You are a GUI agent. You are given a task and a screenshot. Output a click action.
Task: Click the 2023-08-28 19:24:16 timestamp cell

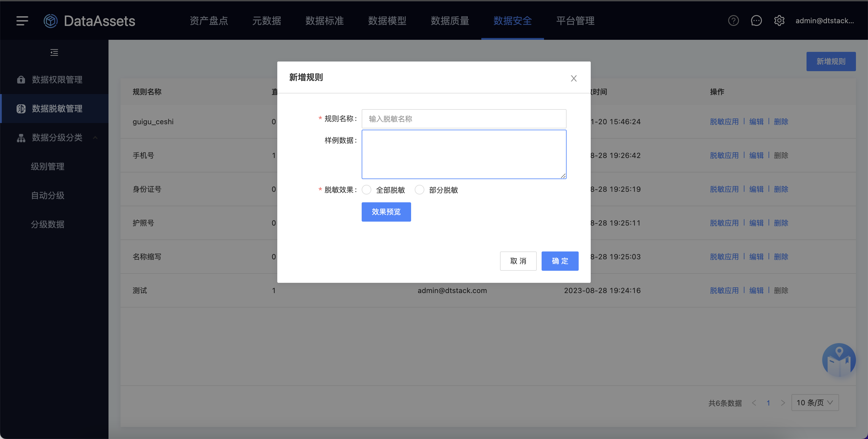[x=602, y=290]
